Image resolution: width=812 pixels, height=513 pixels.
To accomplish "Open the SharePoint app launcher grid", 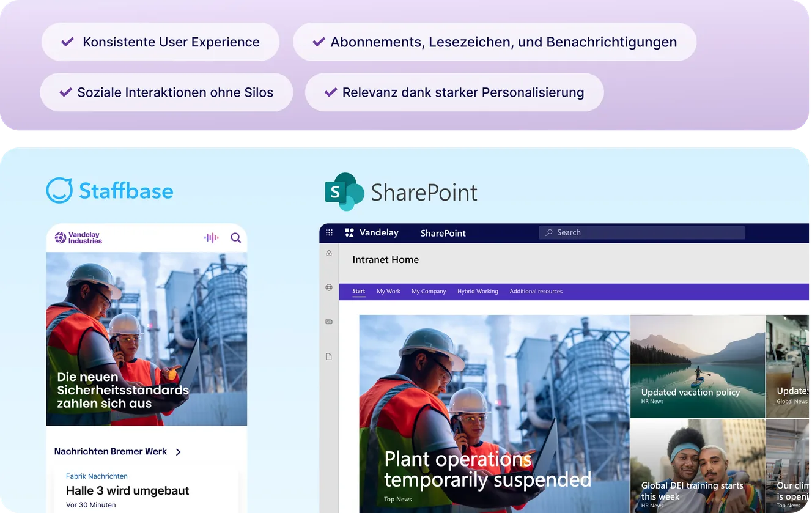I will pos(329,232).
